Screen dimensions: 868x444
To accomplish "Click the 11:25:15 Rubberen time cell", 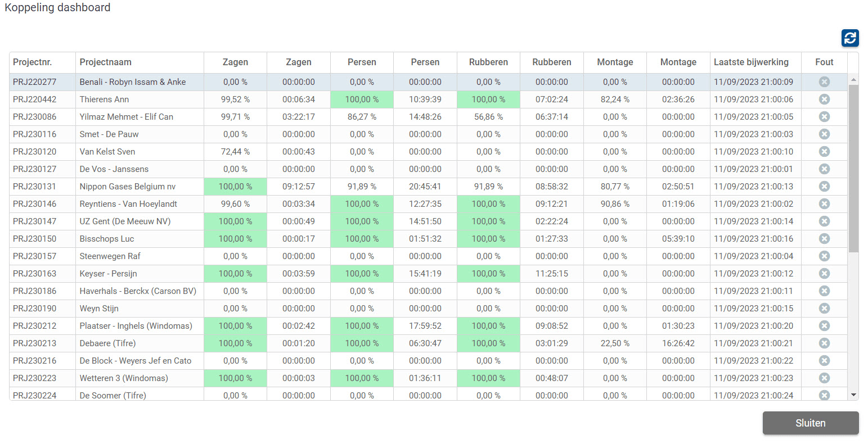I will click(x=552, y=274).
